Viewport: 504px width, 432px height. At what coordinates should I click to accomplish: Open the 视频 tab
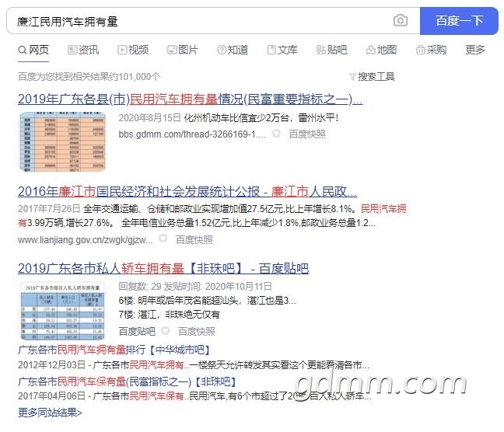[133, 50]
